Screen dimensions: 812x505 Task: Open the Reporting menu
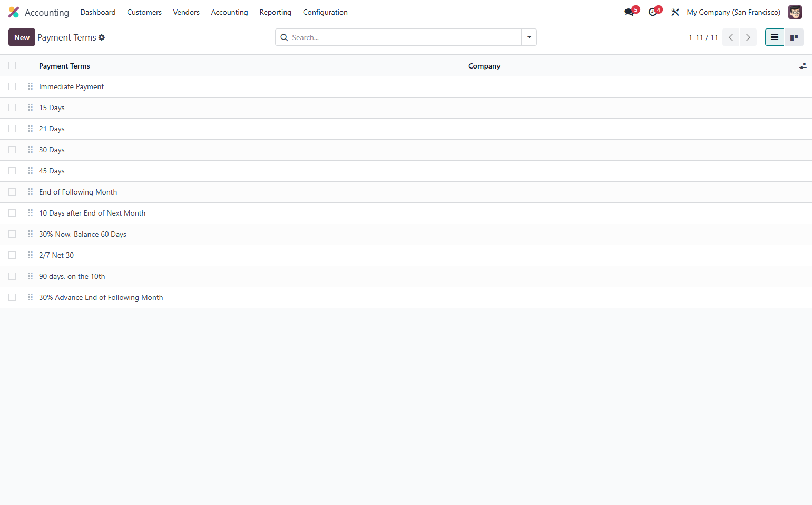pyautogui.click(x=276, y=12)
